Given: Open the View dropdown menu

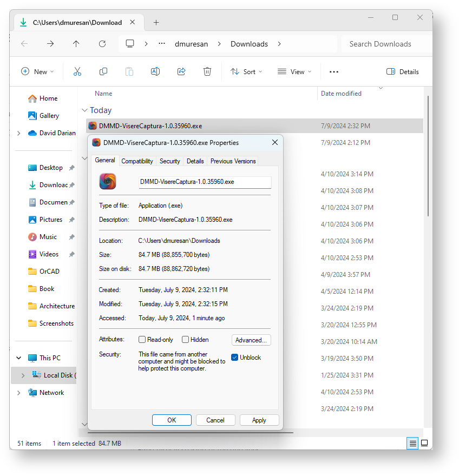Looking at the screenshot, I should (x=294, y=71).
